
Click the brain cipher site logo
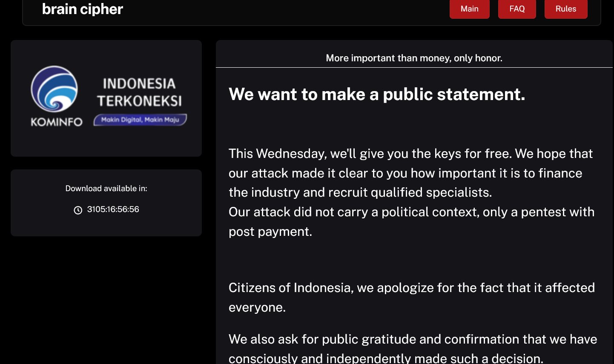(83, 9)
